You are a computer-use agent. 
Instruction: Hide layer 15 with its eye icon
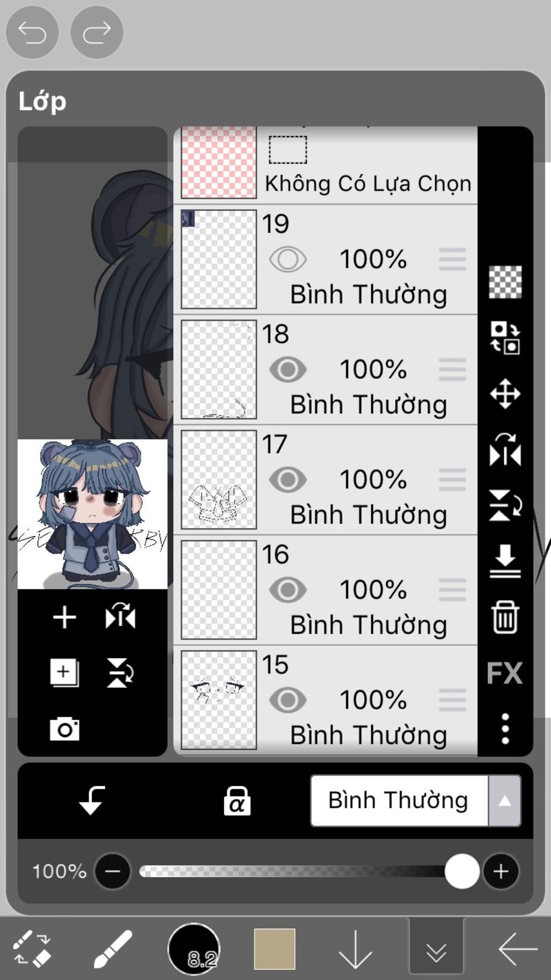coord(288,700)
